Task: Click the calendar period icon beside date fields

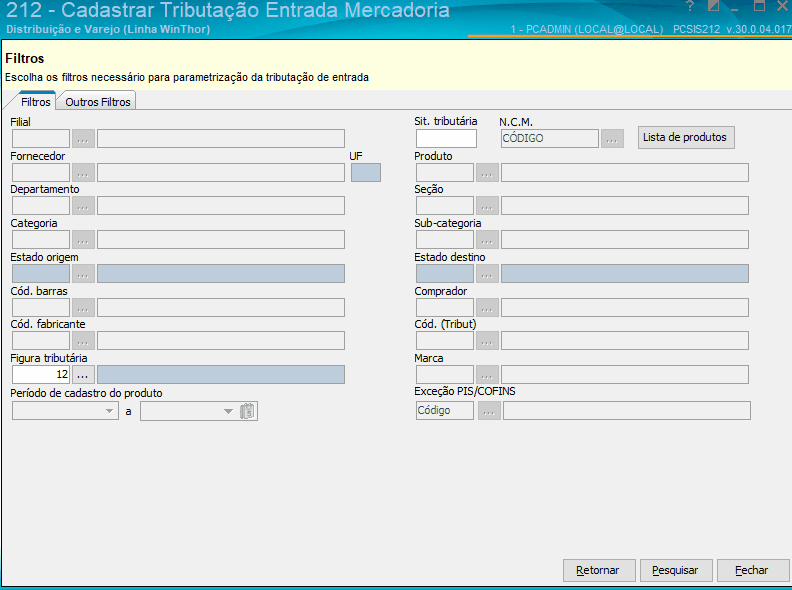Action: click(x=247, y=411)
